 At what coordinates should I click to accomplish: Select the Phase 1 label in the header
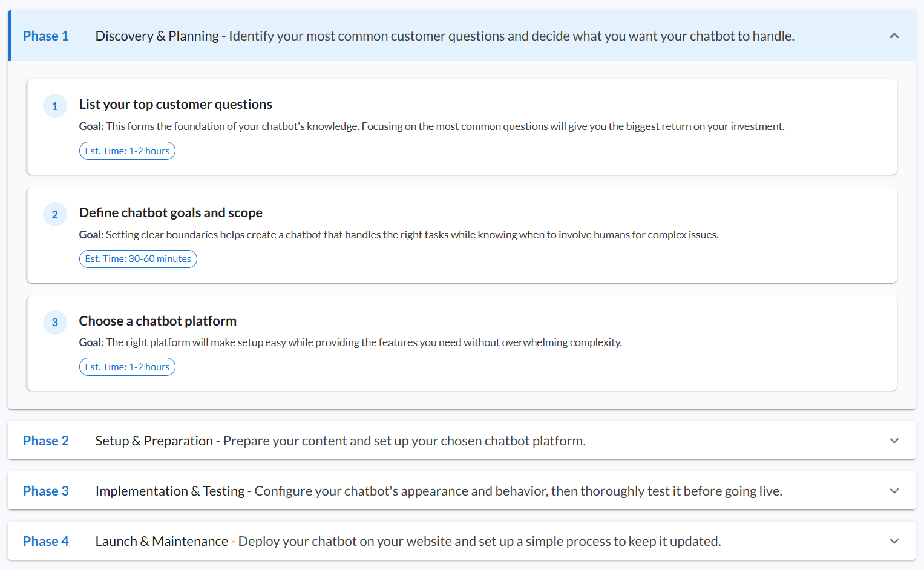(x=45, y=36)
